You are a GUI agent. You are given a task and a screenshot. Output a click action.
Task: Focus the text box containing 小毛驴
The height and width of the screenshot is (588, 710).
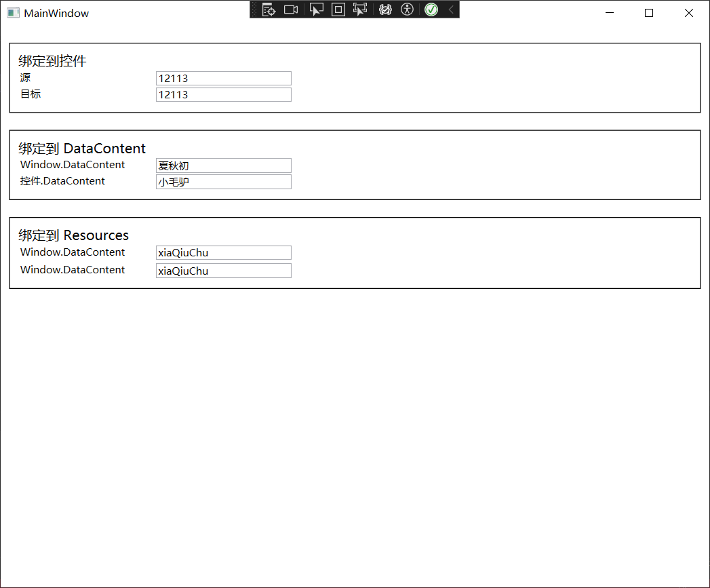click(224, 182)
